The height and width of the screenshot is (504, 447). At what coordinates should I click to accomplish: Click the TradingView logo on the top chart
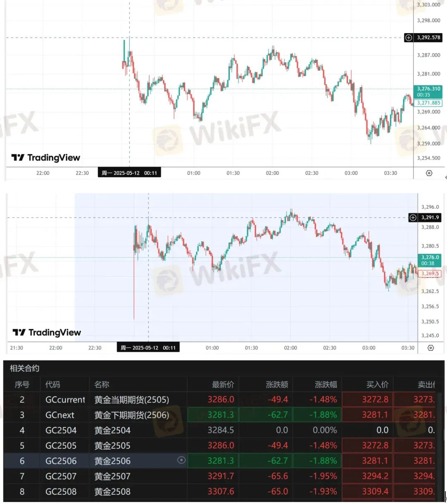(x=46, y=158)
